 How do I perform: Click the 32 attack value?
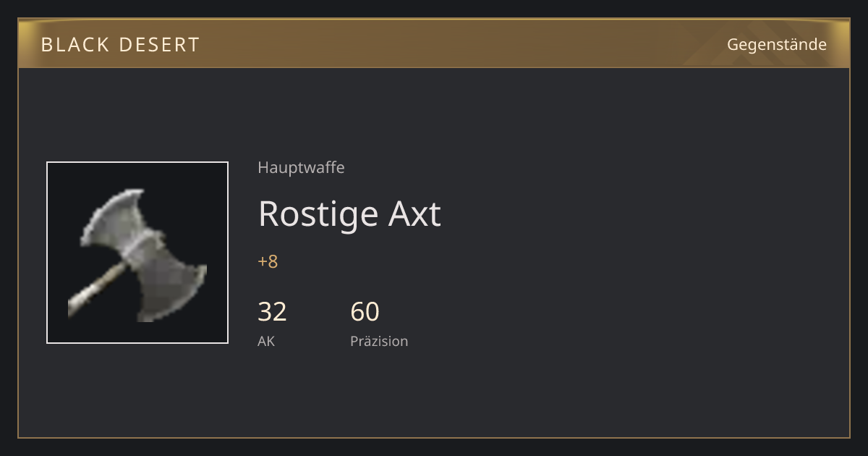point(272,312)
